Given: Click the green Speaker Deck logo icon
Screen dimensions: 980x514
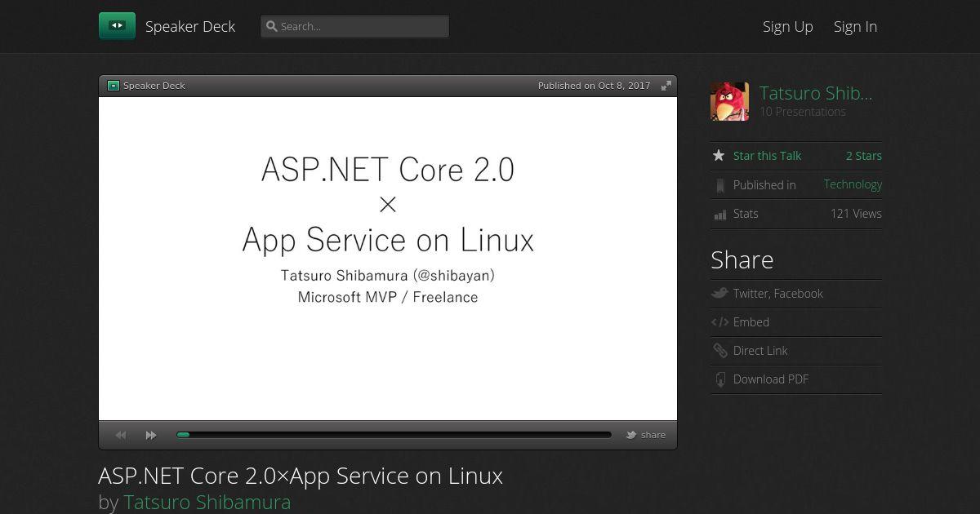Looking at the screenshot, I should point(117,26).
